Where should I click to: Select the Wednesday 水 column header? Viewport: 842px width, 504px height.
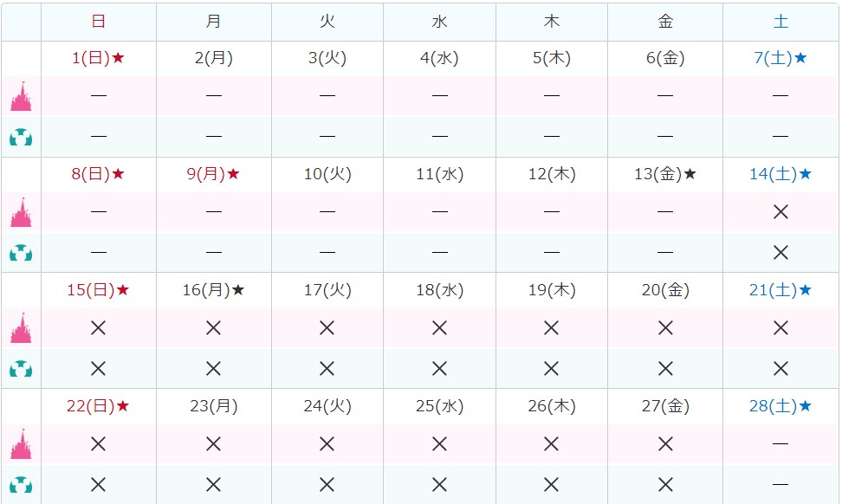[x=439, y=23]
